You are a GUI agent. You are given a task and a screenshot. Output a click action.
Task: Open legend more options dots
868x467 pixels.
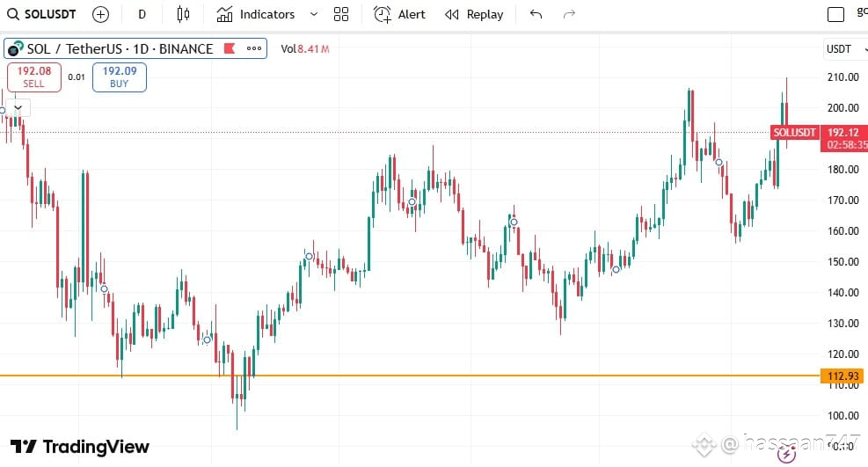tap(254, 48)
